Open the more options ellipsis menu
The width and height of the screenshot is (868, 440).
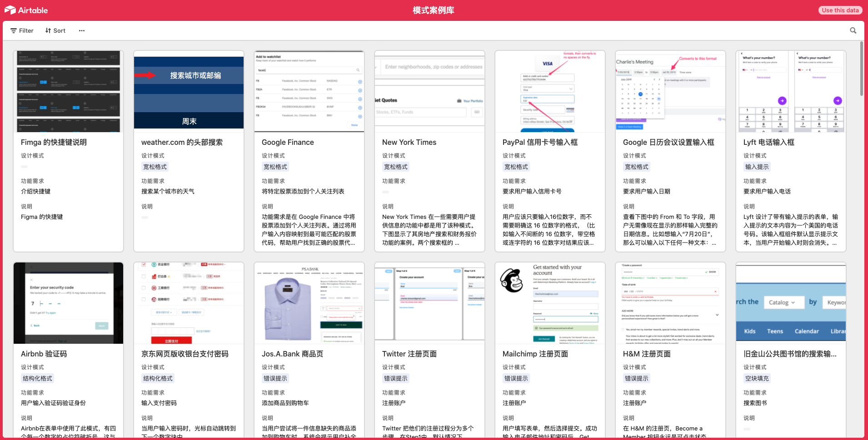point(82,30)
